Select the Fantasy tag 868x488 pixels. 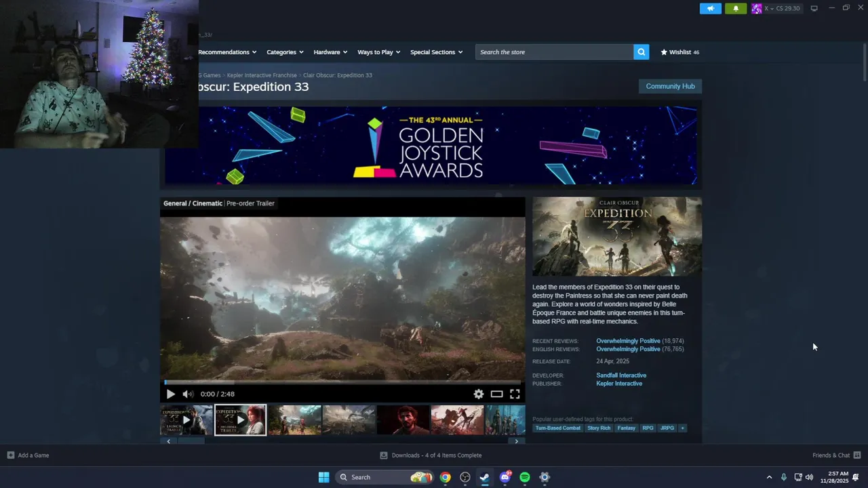point(627,428)
